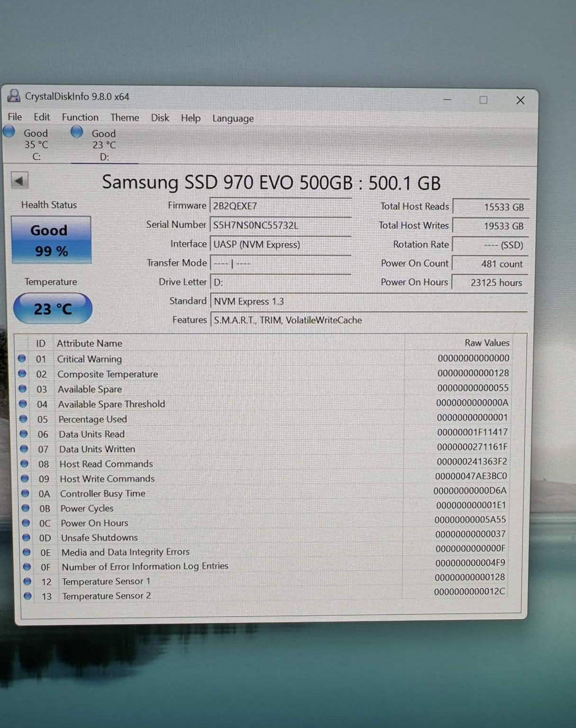Click the 23 °C temperature button
The image size is (576, 728).
click(x=53, y=309)
